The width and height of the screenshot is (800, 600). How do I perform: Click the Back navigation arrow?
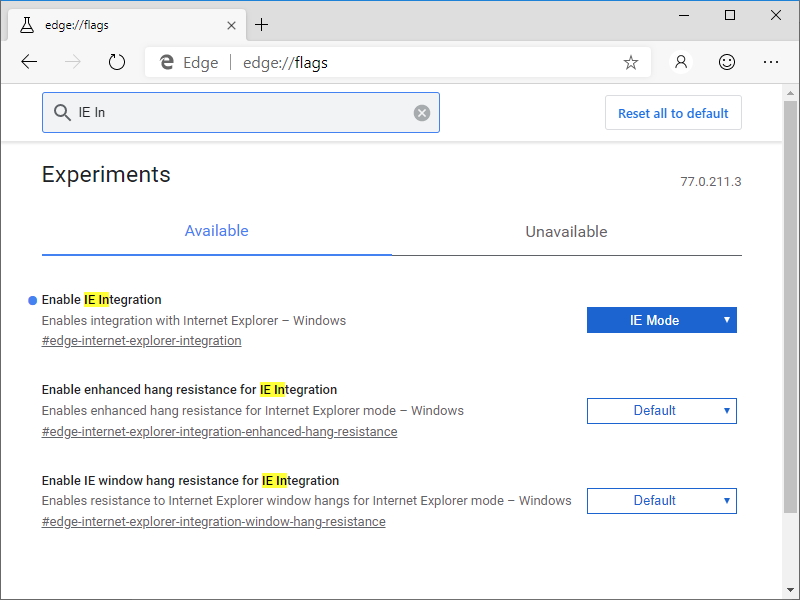[x=29, y=61]
